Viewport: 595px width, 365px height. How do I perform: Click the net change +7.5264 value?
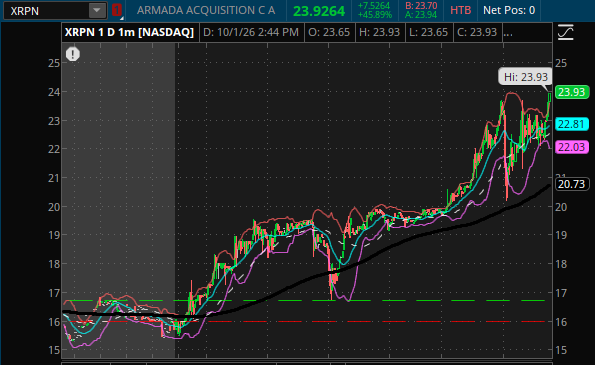point(374,6)
